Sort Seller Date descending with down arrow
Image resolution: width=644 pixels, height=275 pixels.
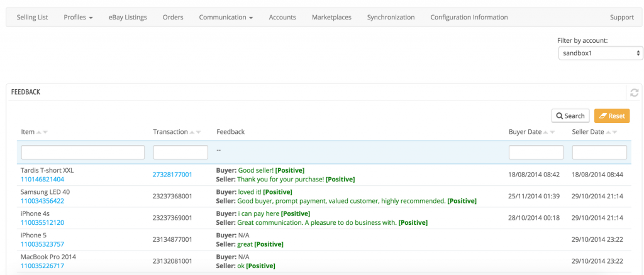(615, 132)
